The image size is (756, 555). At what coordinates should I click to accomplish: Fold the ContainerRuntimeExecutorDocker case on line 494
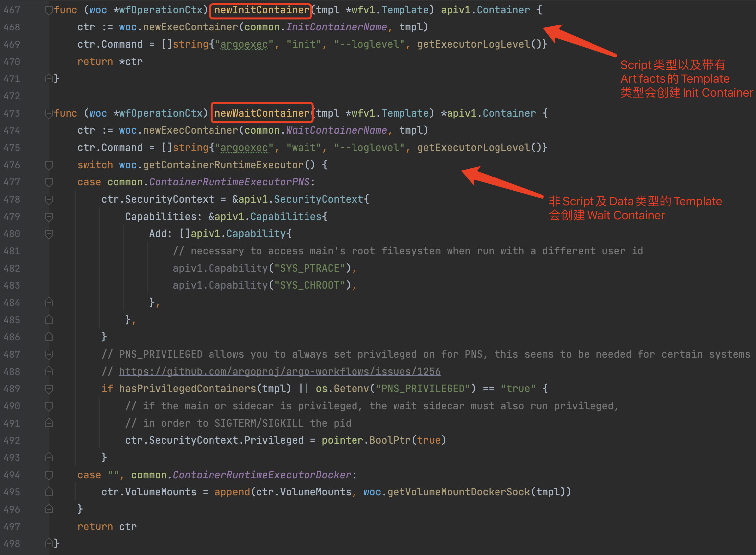coord(49,475)
